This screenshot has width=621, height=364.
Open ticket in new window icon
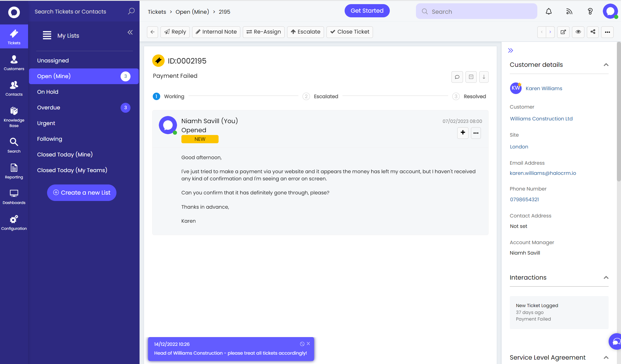pyautogui.click(x=563, y=32)
